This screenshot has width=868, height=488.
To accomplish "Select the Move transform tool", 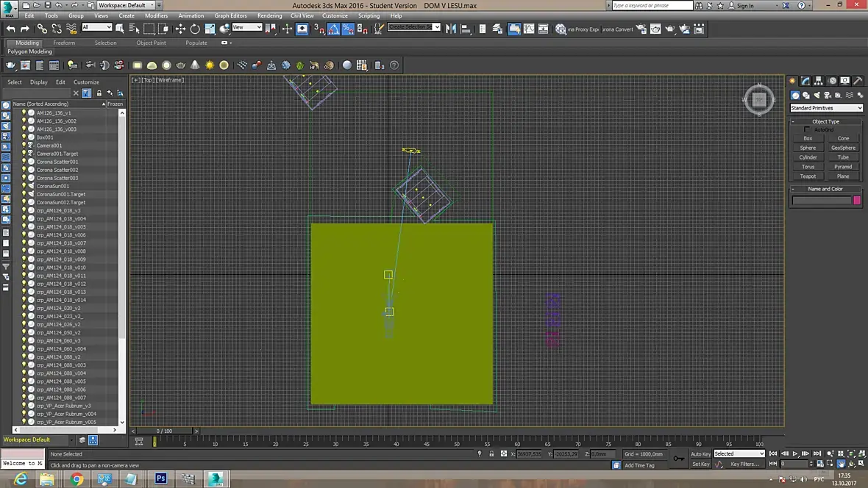I will 180,29.
